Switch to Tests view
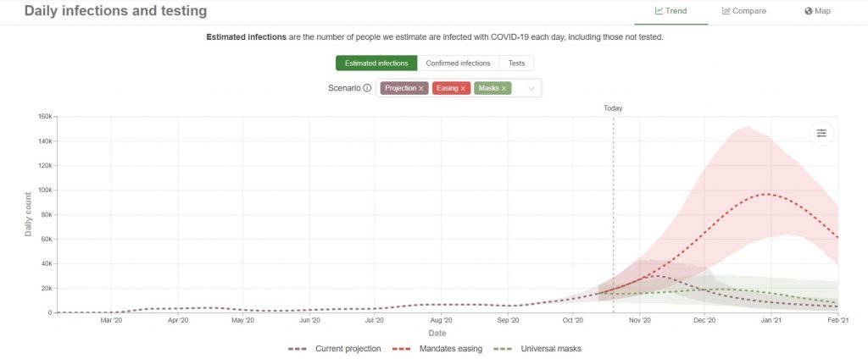This screenshot has height=359, width=868. click(516, 63)
